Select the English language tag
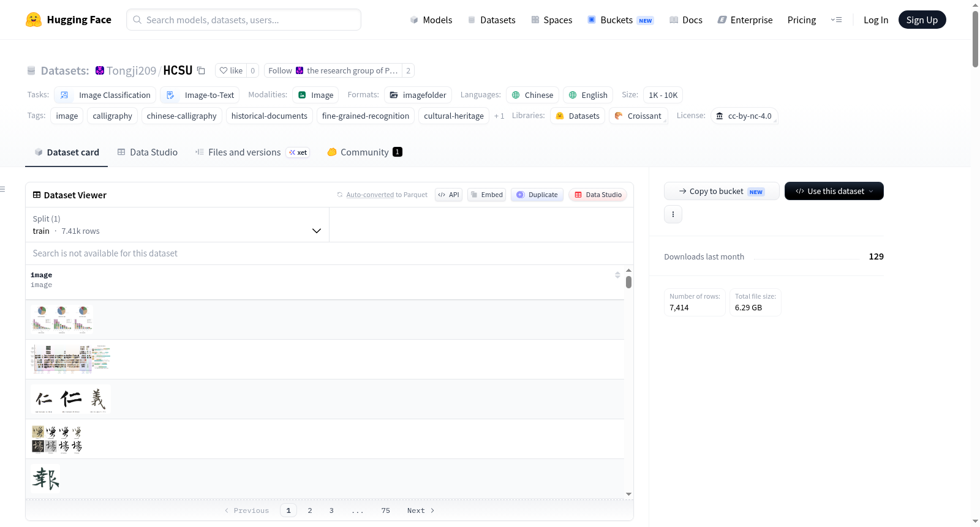This screenshot has height=527, width=980. pos(588,95)
